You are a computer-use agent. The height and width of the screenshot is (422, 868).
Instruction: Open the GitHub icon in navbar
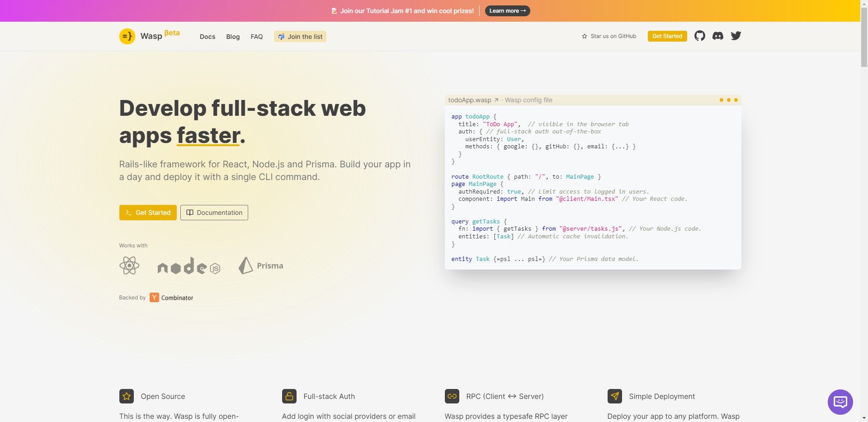[x=700, y=36]
